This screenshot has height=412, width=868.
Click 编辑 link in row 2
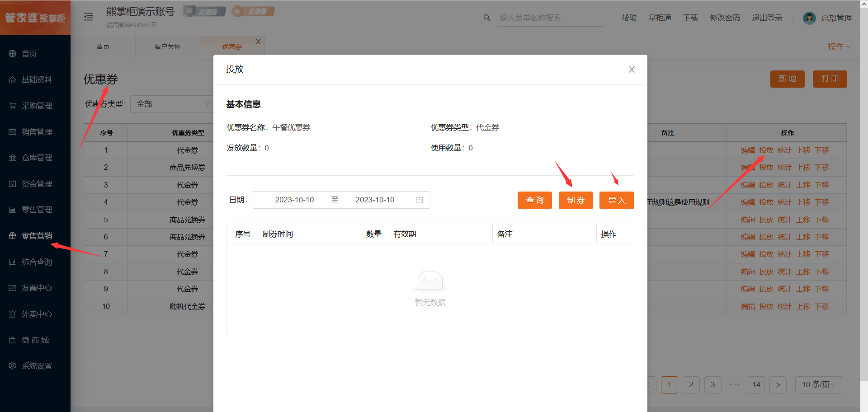748,168
